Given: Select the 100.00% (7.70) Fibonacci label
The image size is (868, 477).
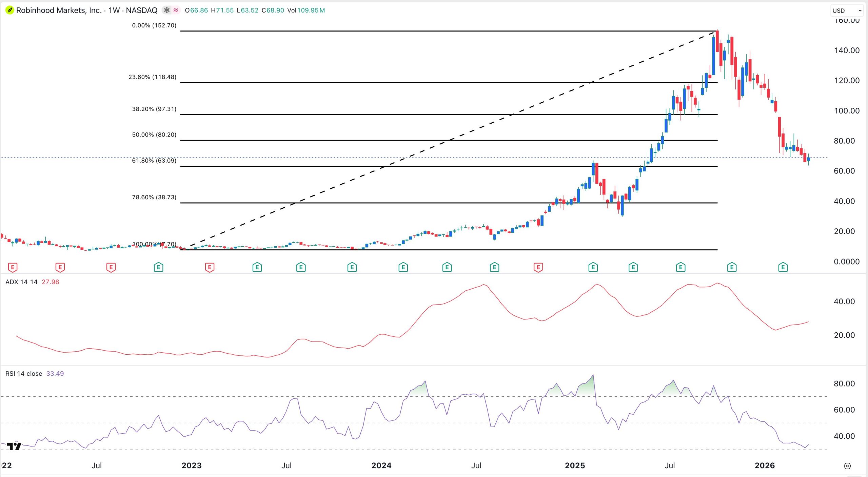Looking at the screenshot, I should tap(154, 244).
